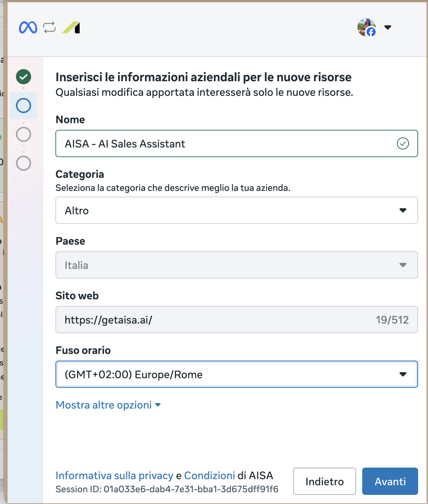Select the completed first step checkmark
This screenshot has height=504, width=428.
[x=24, y=77]
